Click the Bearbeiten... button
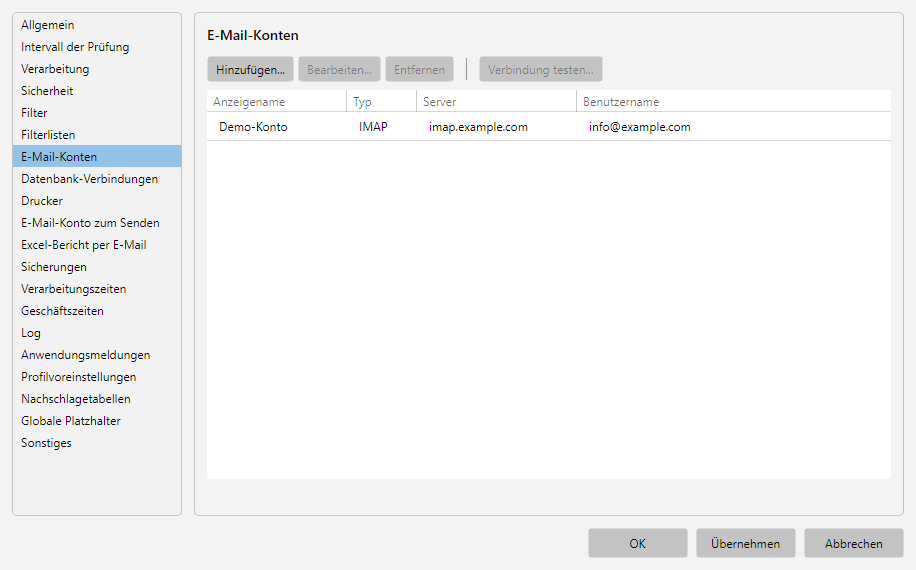 point(339,69)
